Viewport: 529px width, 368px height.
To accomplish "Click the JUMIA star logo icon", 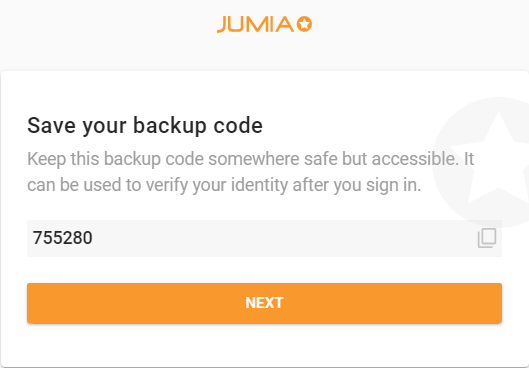I will point(304,24).
